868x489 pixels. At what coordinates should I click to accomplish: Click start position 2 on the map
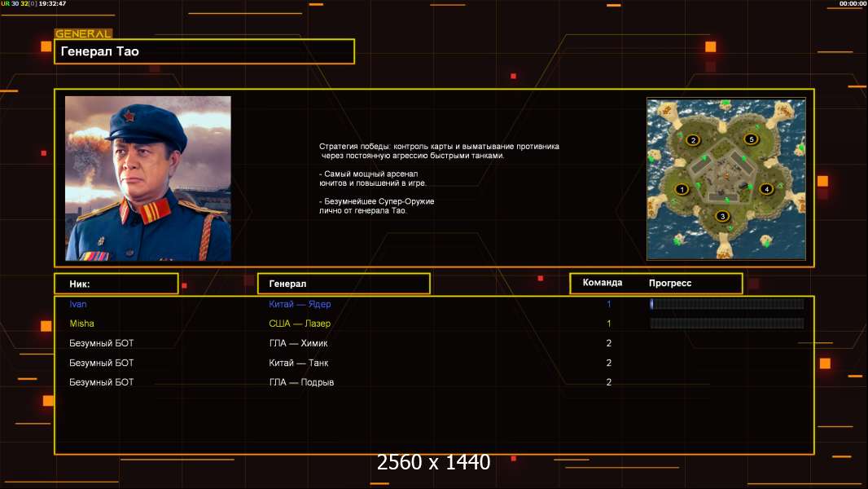tap(693, 140)
